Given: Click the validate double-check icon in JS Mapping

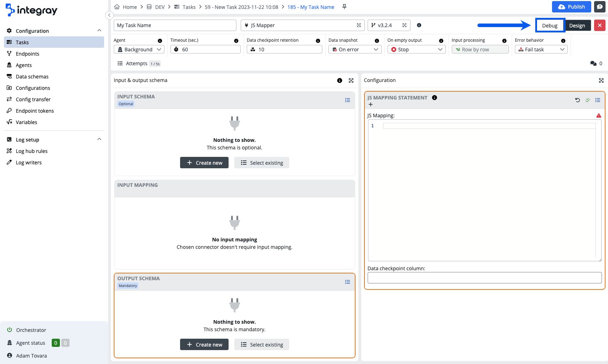Looking at the screenshot, I should click(x=587, y=100).
